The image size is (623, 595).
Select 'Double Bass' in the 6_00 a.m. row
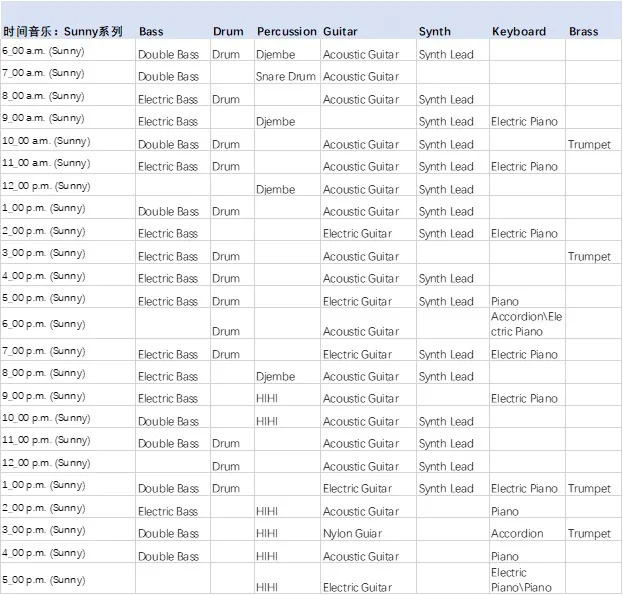pyautogui.click(x=168, y=54)
